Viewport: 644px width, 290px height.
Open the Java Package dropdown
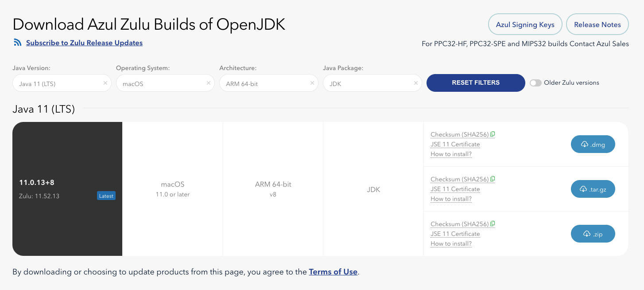pos(368,83)
